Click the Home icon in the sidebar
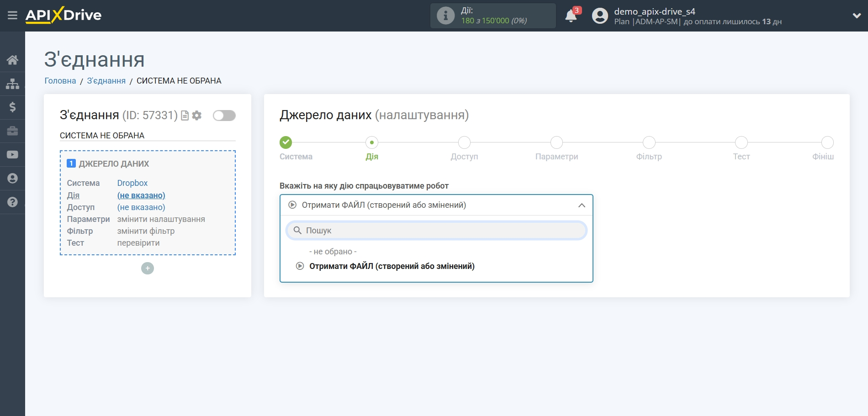Viewport: 868px width, 416px height. coord(12,59)
